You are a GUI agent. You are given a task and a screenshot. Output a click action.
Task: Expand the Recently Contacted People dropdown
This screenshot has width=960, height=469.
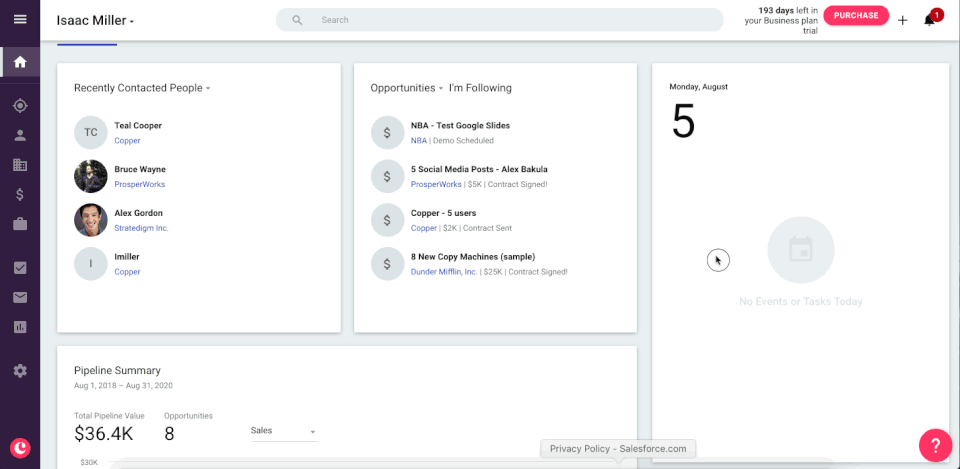point(142,88)
